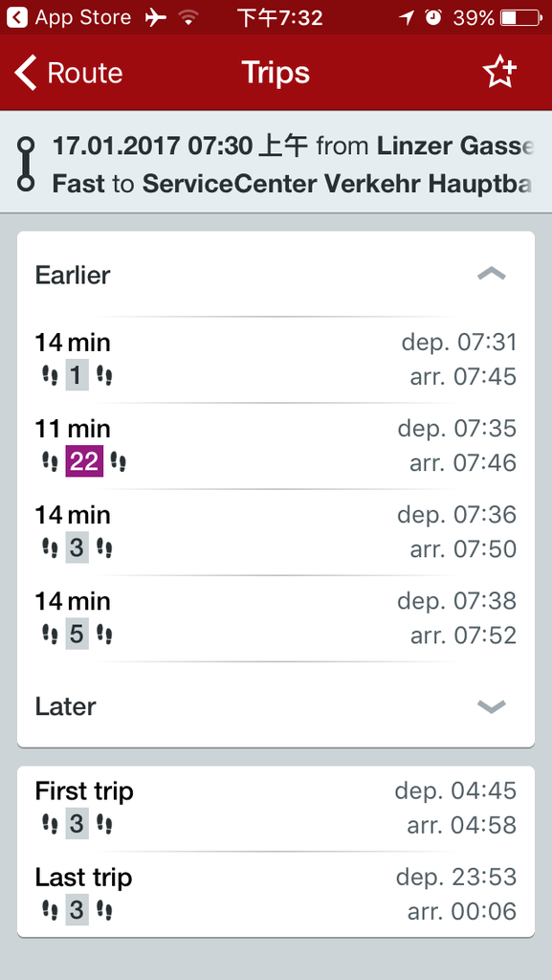The image size is (552, 980).
Task: Go back to Route screen
Action: click(68, 73)
